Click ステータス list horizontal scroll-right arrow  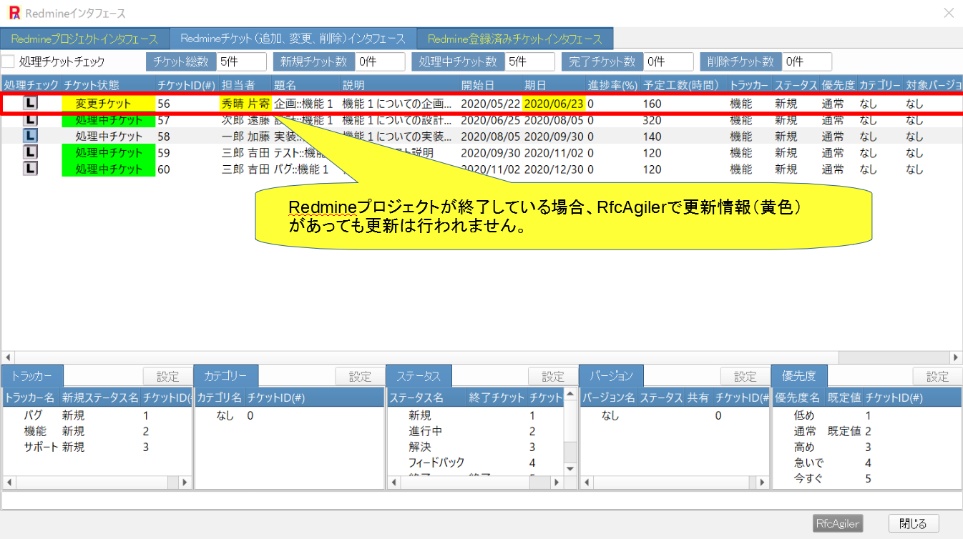coord(556,483)
